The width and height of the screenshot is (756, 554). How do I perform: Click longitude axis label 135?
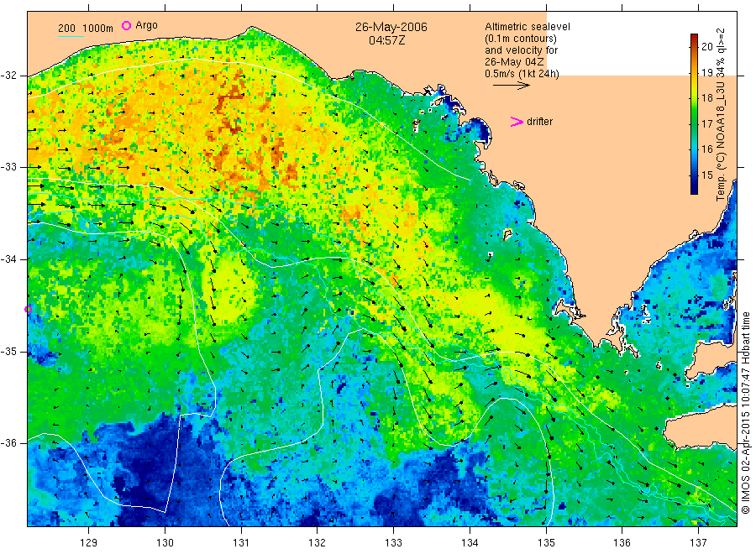pos(546,543)
